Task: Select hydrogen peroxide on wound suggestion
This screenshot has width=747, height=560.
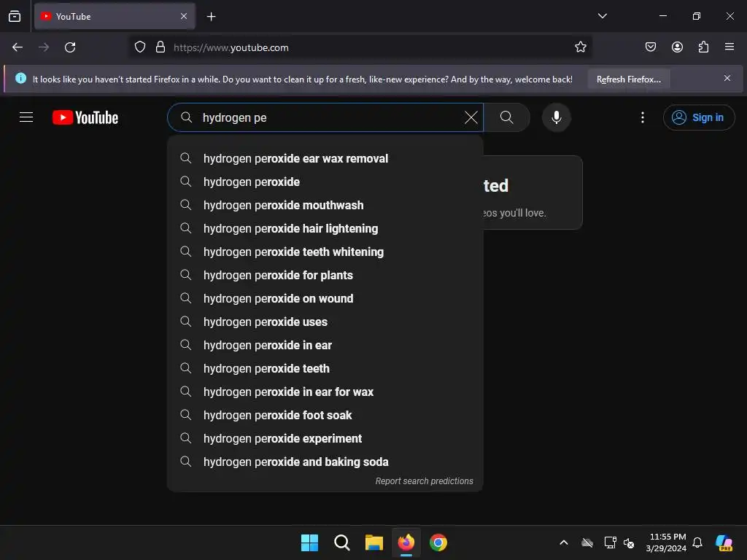Action: pyautogui.click(x=325, y=298)
